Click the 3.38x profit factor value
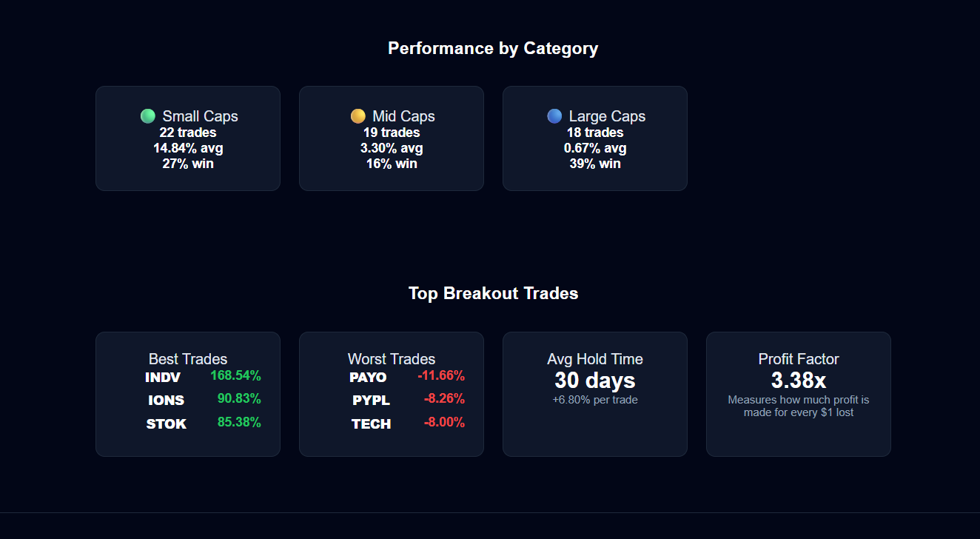 [799, 381]
